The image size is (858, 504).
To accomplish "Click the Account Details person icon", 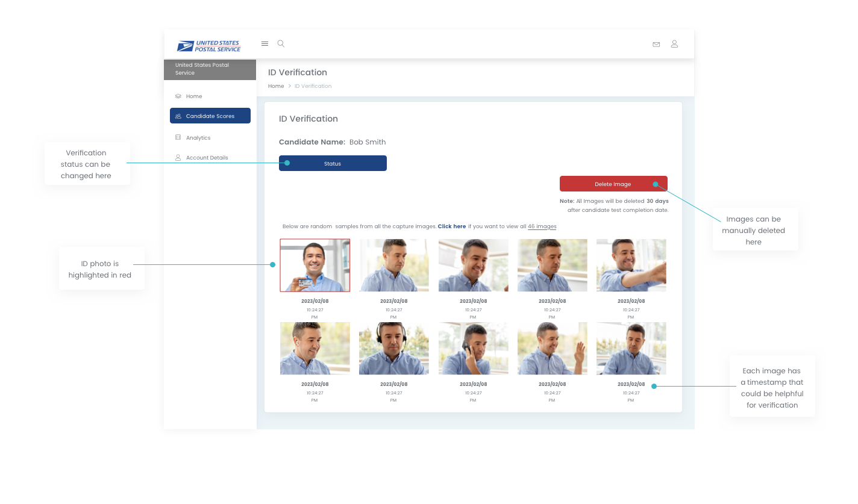I will click(x=178, y=158).
